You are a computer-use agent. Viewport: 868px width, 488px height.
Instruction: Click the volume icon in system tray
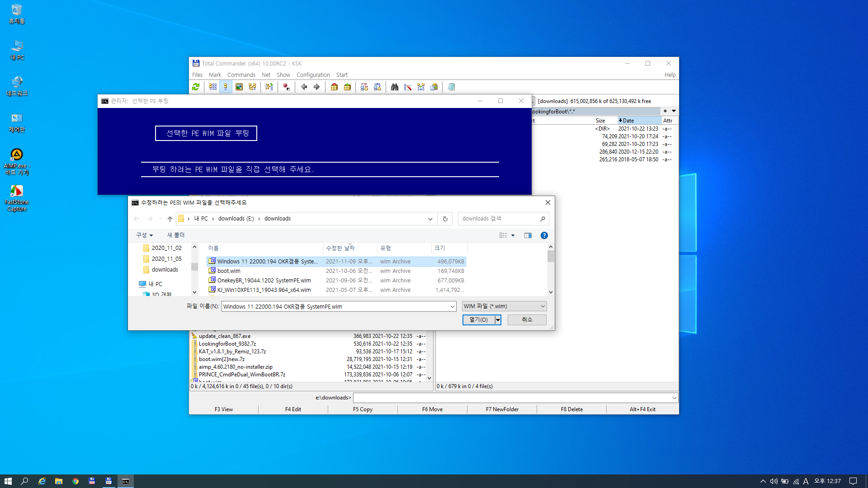click(x=774, y=481)
